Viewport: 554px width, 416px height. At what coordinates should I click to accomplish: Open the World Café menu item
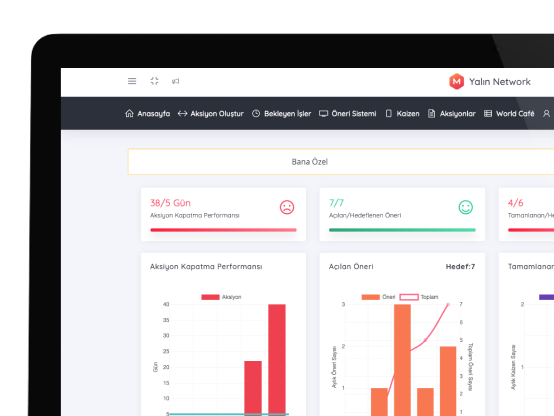(x=515, y=114)
